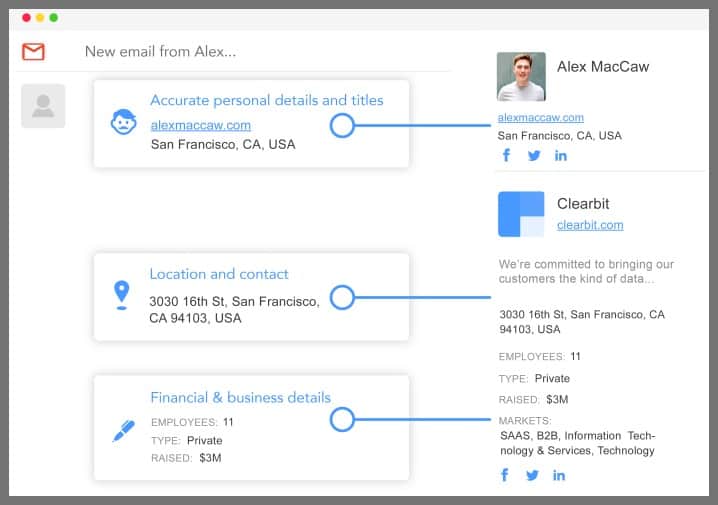Click Clearbit's LinkedIn icon at bottom
Image resolution: width=718 pixels, height=505 pixels.
point(559,475)
